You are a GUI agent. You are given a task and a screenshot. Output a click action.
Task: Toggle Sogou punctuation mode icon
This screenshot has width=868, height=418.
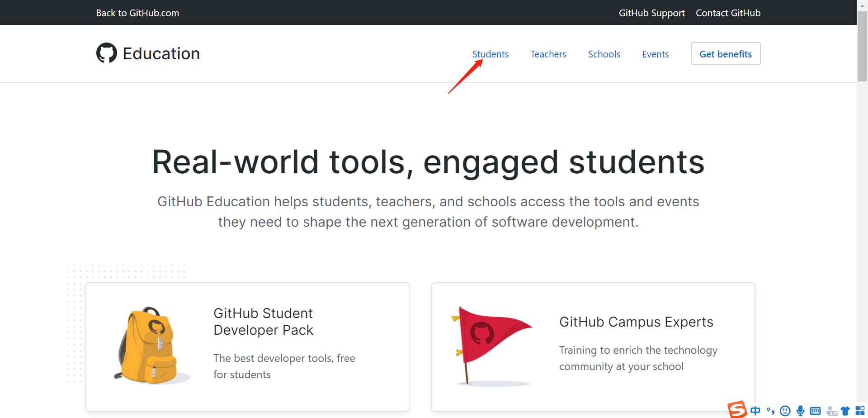[x=771, y=411]
